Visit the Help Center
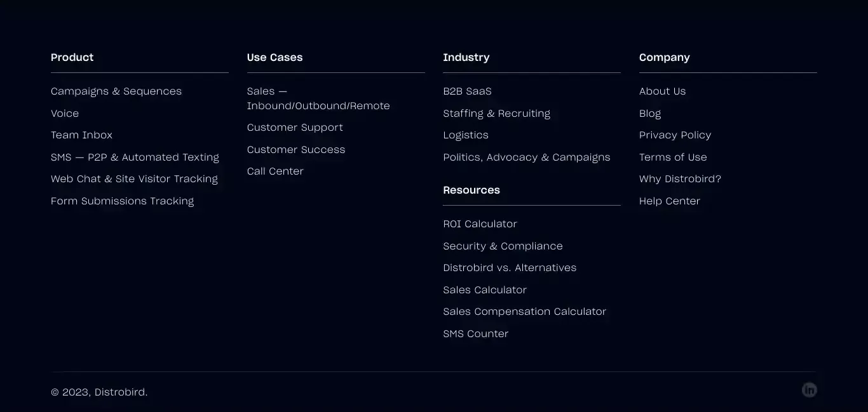Viewport: 868px width, 412px height. click(x=670, y=201)
